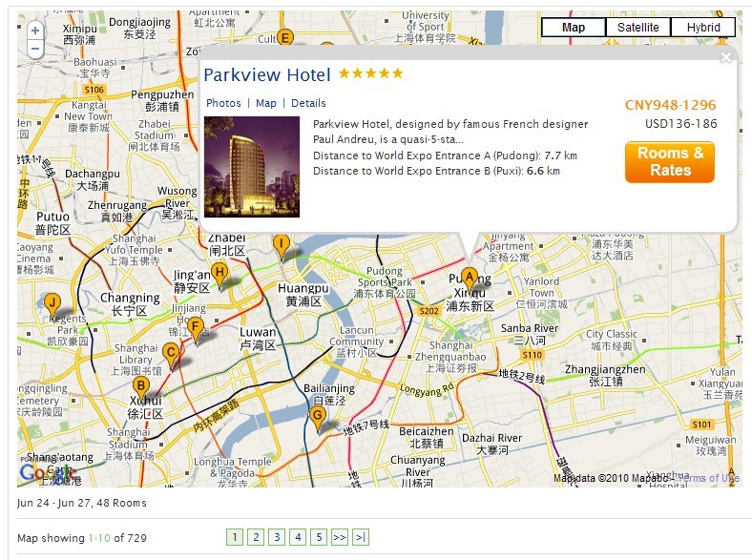752x560 pixels.
Task: Click the Rooms & Rates button
Action: point(670,162)
